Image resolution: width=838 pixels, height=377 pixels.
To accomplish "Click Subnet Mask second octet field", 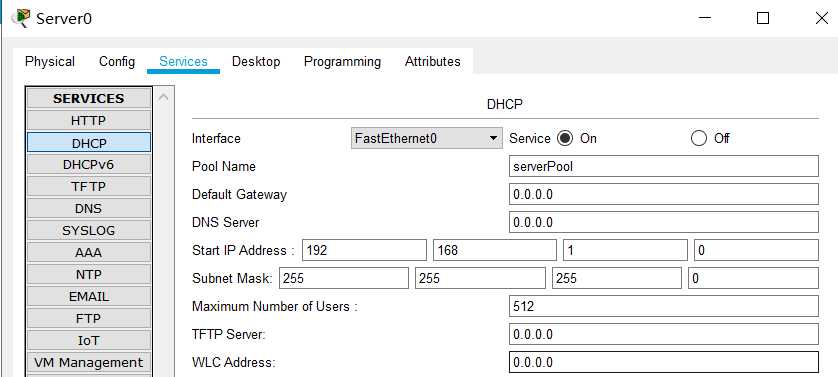I will 480,278.
